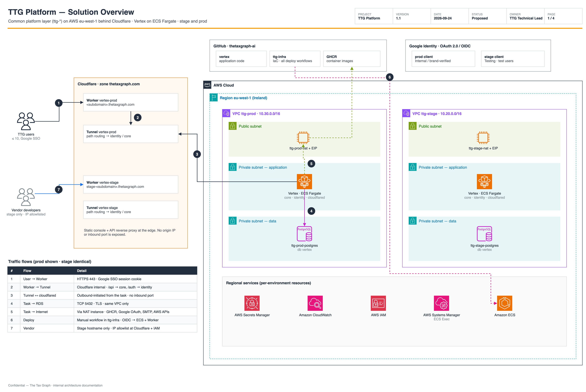Click the 'Cloudflare · zone thetaxgraph.com' heading

point(109,84)
